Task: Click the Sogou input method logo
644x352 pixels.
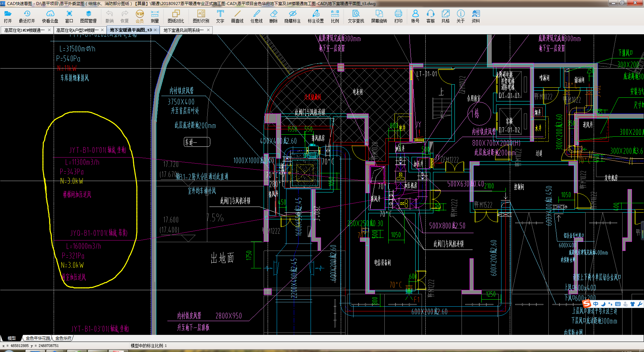Action: (x=587, y=304)
